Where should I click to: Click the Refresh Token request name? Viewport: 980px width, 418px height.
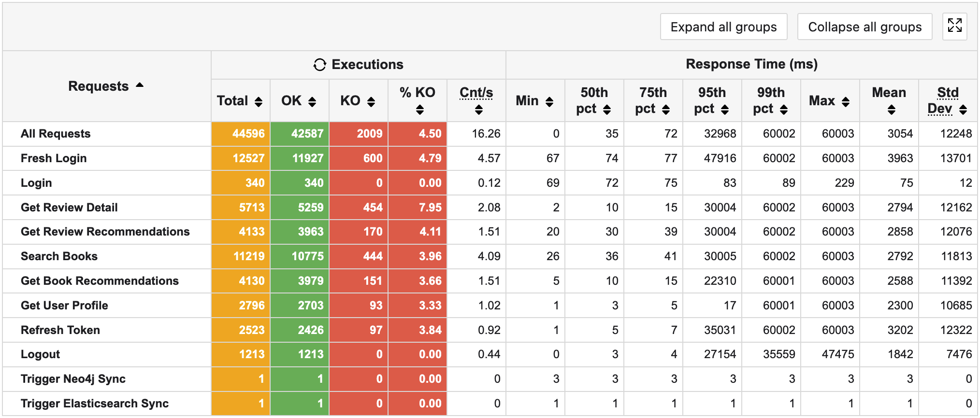pyautogui.click(x=60, y=330)
